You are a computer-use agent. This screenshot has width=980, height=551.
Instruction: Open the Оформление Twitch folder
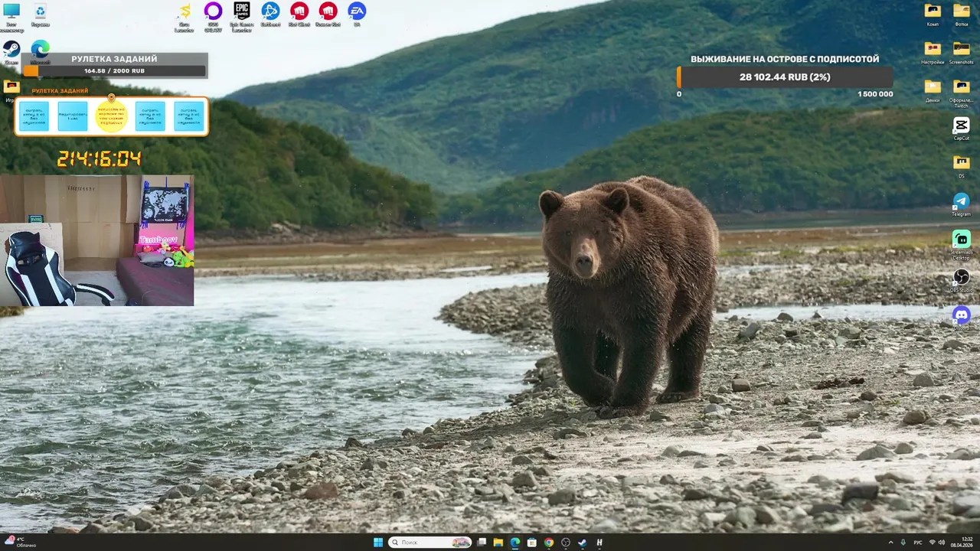pyautogui.click(x=962, y=92)
